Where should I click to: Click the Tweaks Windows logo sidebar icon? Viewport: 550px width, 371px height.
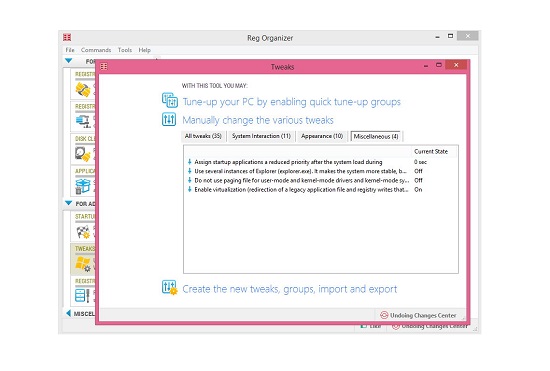pos(83,264)
